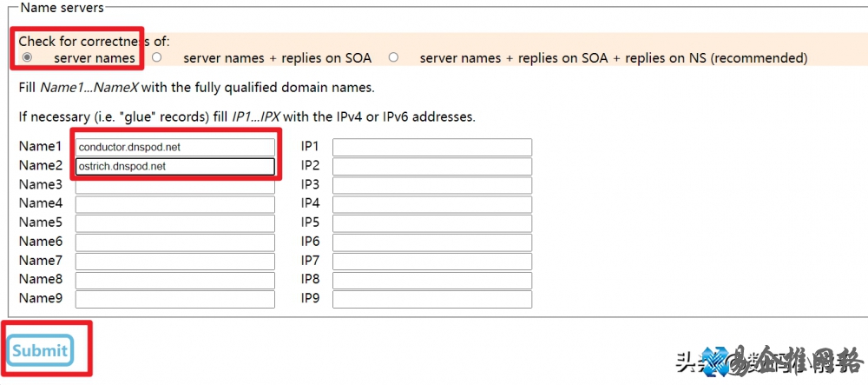The width and height of the screenshot is (868, 385).
Task: Focus the Name6 input box
Action: pyautogui.click(x=175, y=242)
